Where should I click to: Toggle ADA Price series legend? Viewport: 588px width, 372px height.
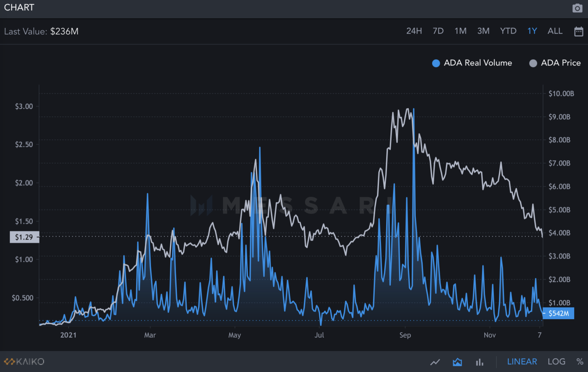coord(555,63)
